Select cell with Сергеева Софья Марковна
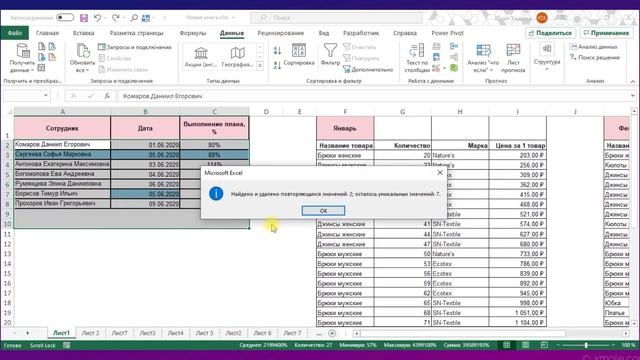640x360 pixels. click(x=62, y=154)
